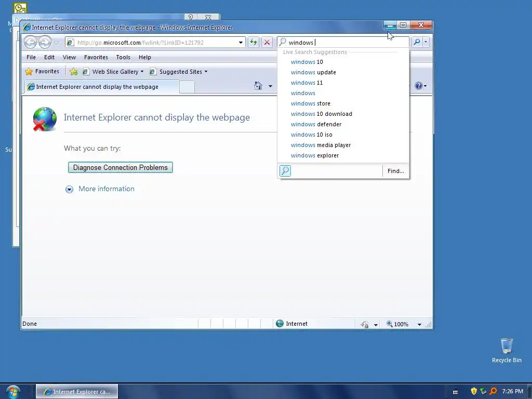Click the network connection tray icon
532x399 pixels.
click(483, 391)
